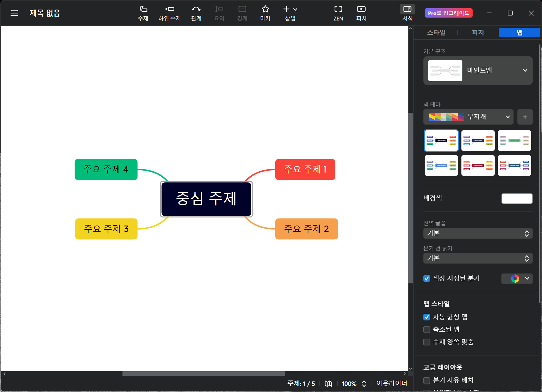Open the hamburger main menu
542x392 pixels.
[x=14, y=13]
